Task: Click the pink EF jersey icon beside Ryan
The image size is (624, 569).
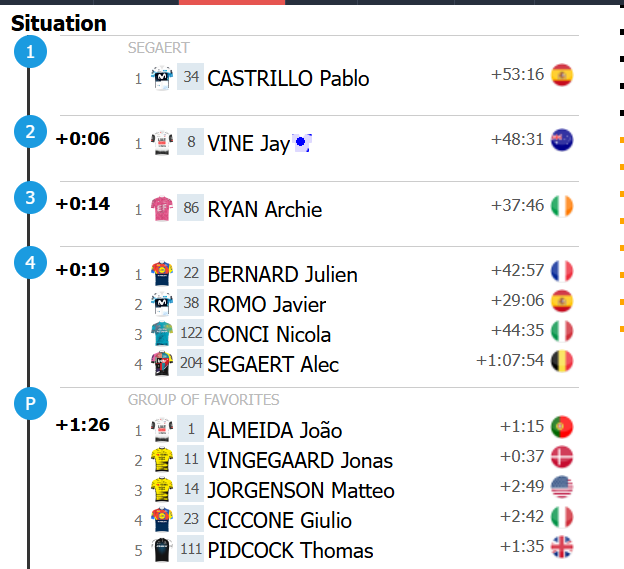Action: [x=161, y=208]
